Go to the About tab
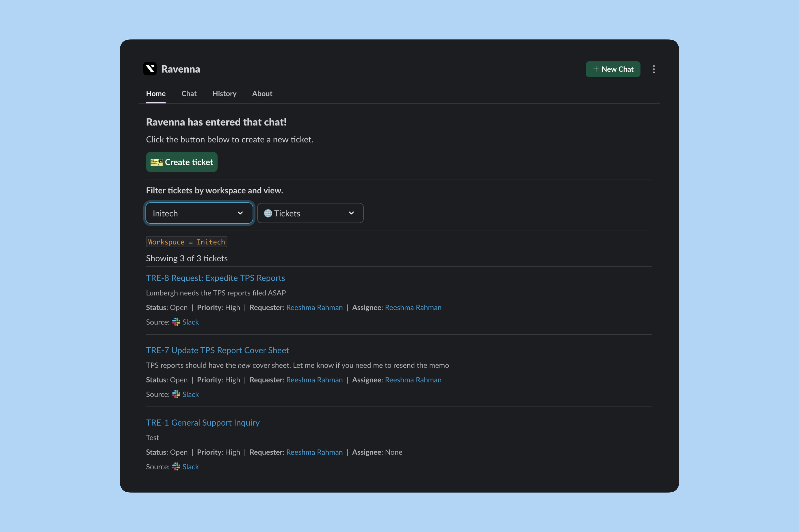The image size is (799, 532). tap(262, 94)
